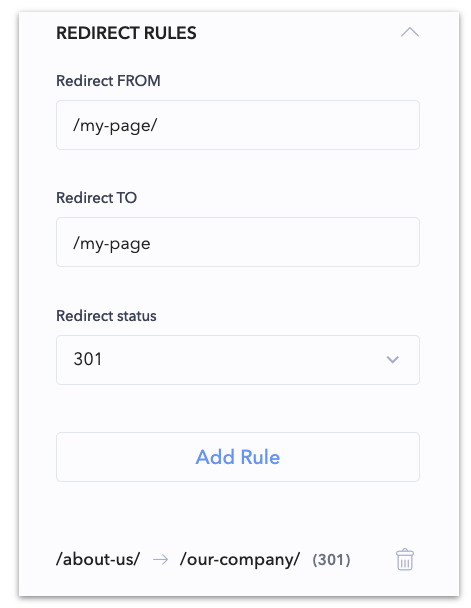Click the Redirect status label
The image size is (471, 608).
tap(106, 316)
